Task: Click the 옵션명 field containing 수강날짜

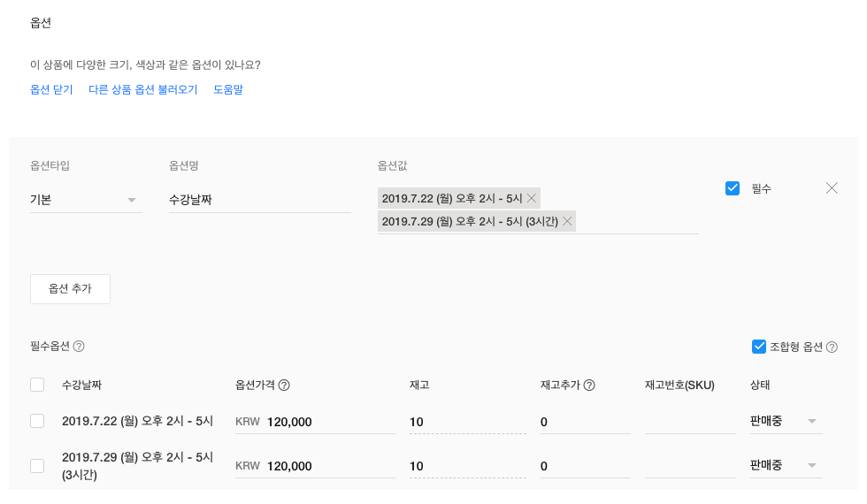Action: coord(258,200)
